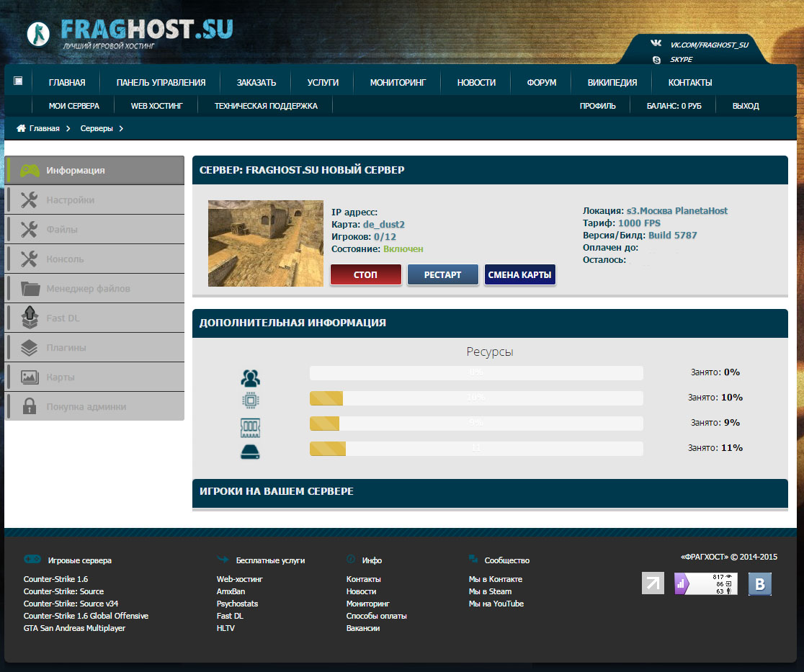804x672 pixels.
Task: Open the wrench icon next to Настройки
Action: pyautogui.click(x=30, y=200)
